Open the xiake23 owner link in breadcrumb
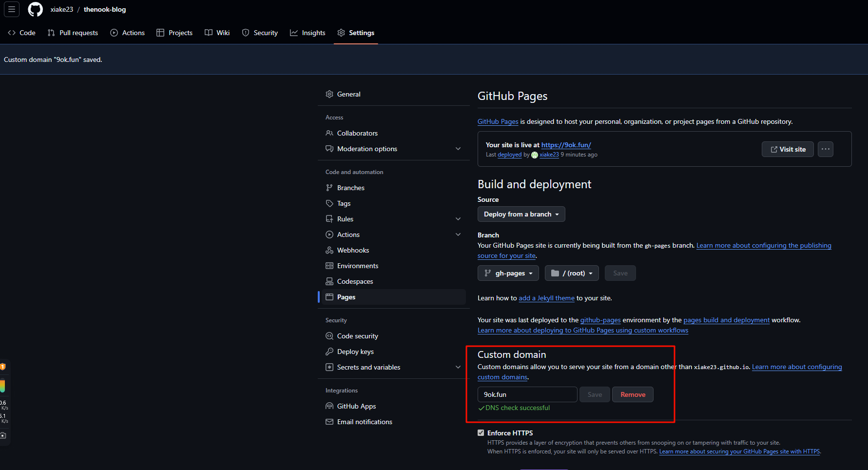The height and width of the screenshot is (470, 868). 62,9
